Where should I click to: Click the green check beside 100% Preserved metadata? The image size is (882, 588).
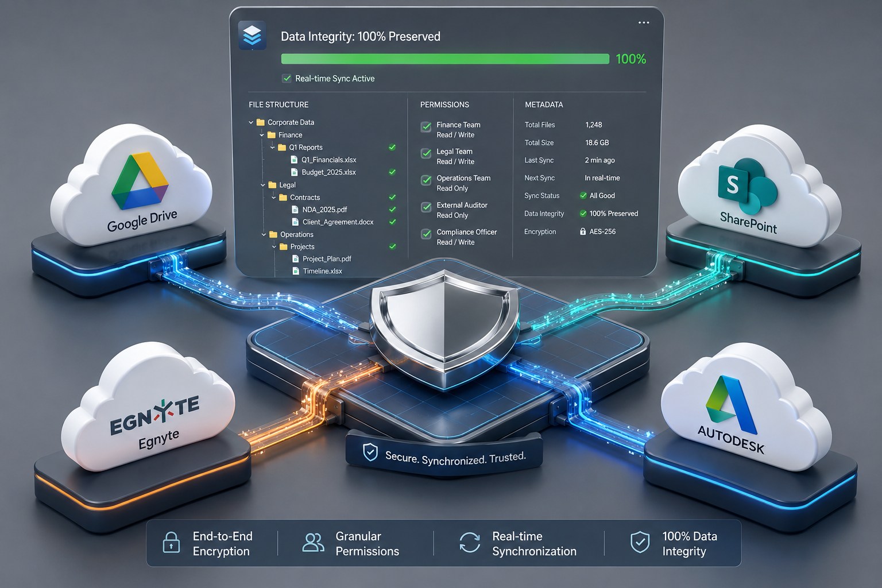(583, 214)
